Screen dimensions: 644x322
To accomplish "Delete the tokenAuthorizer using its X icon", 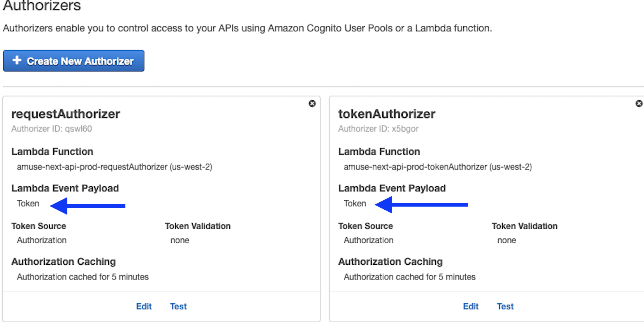I will coord(639,103).
